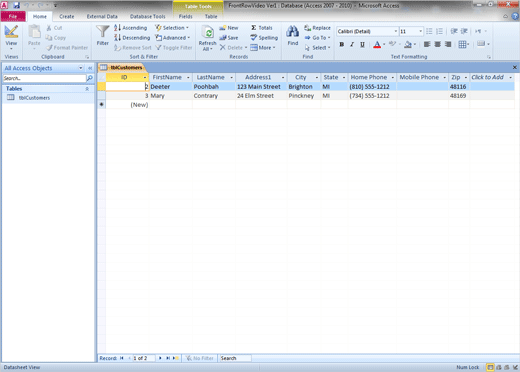The height and width of the screenshot is (372, 520).
Task: Open the More records dropdown
Action: coord(263,48)
